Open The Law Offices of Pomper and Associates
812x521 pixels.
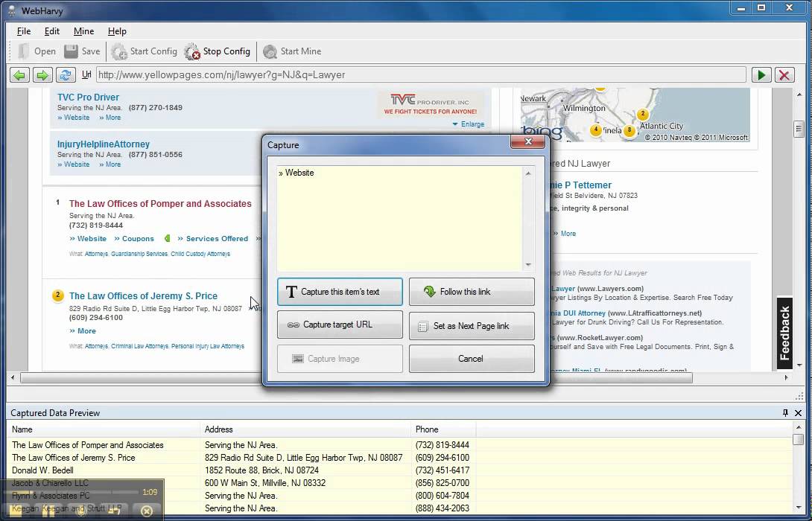tap(160, 204)
